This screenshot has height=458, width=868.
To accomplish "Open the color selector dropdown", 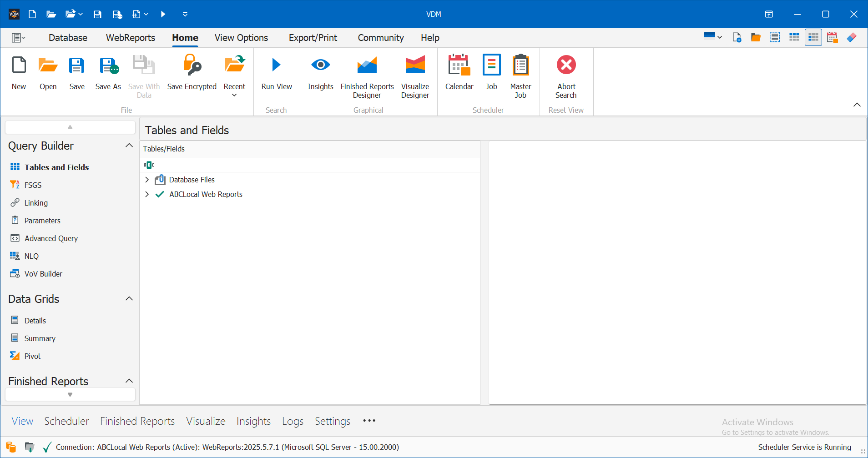I will pos(712,37).
